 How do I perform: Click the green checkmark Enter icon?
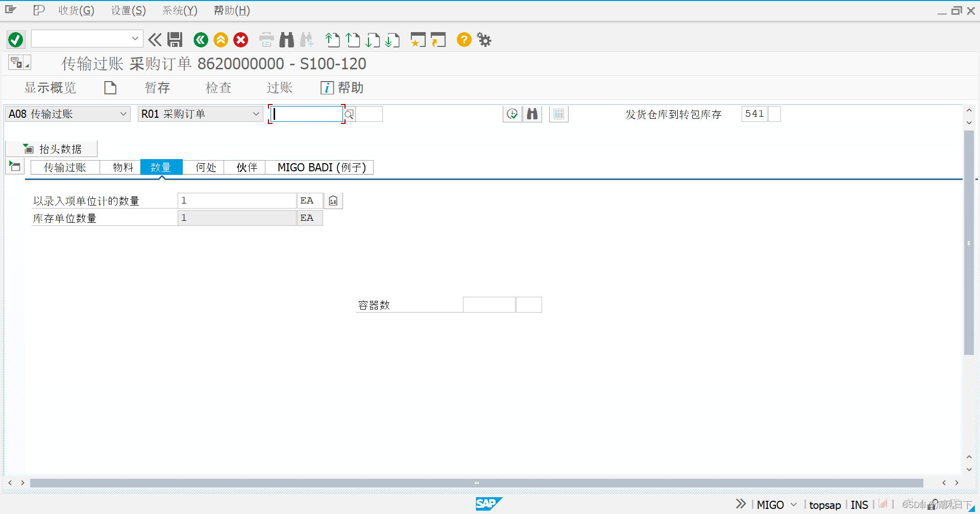pyautogui.click(x=16, y=39)
